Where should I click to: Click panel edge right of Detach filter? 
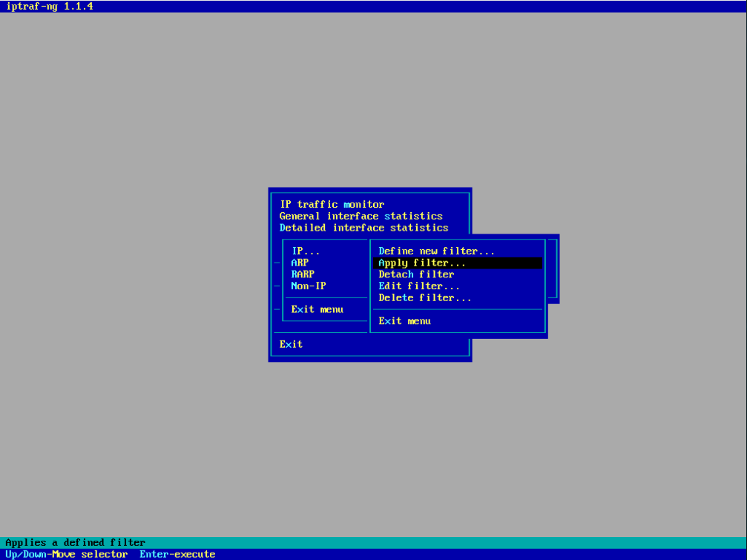click(552, 274)
